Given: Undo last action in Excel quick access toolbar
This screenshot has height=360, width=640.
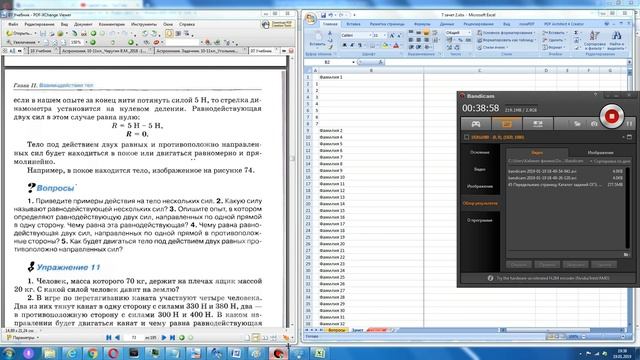Looking at the screenshot, I should (331, 15).
